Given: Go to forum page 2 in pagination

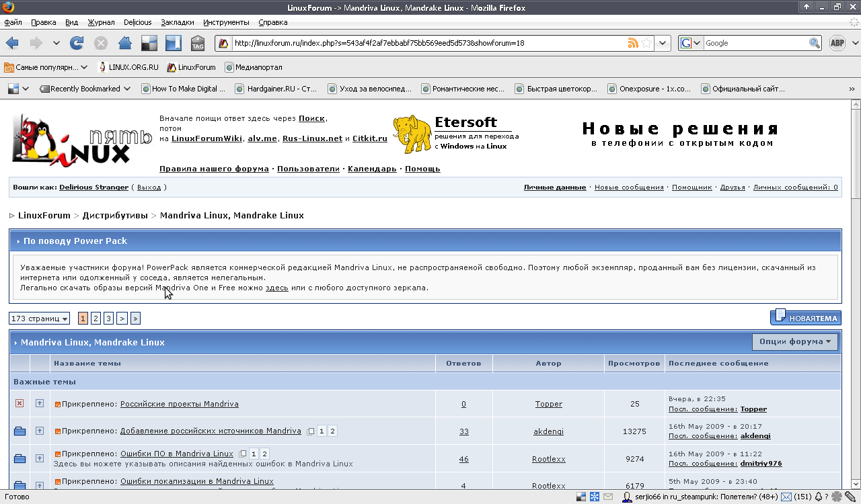Looking at the screenshot, I should click(x=96, y=319).
